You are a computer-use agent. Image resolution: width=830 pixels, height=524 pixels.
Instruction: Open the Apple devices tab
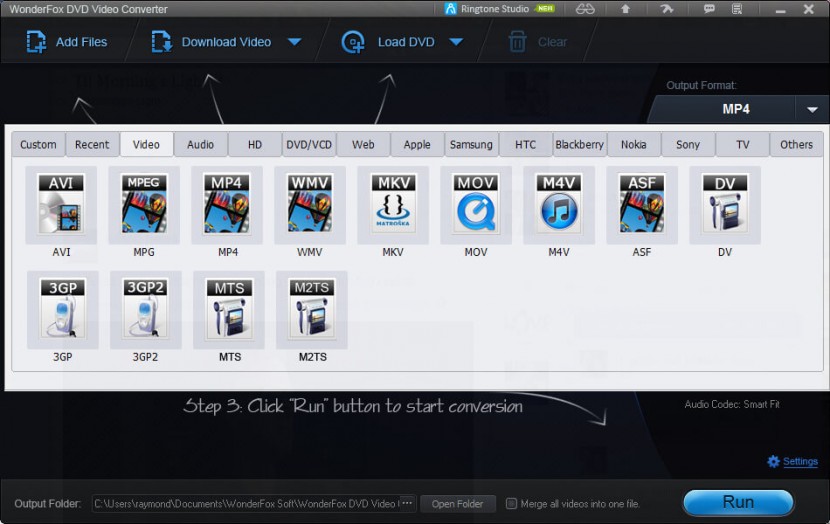[417, 144]
